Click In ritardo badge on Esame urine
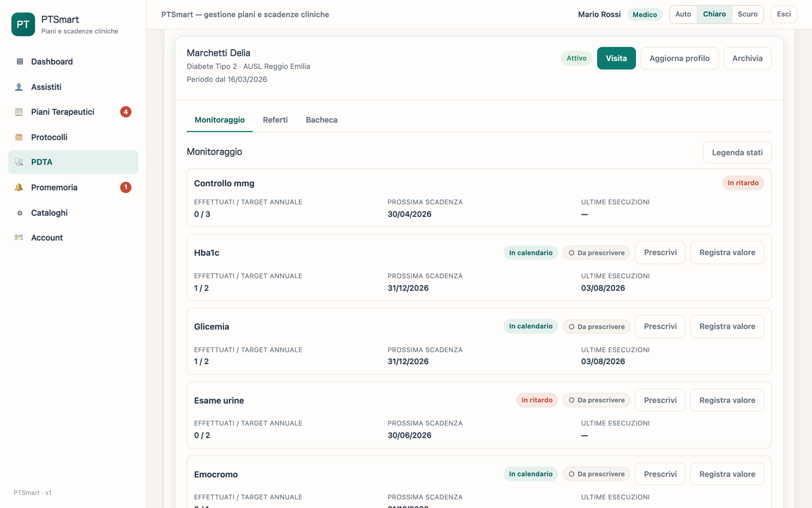Image resolution: width=812 pixels, height=508 pixels. pyautogui.click(x=537, y=400)
